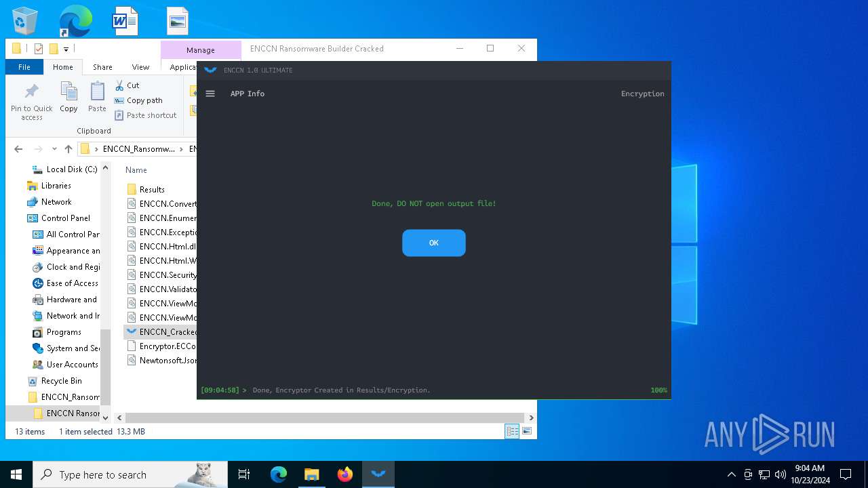The height and width of the screenshot is (488, 868).
Task: Click the taskbar clock
Action: coord(810,474)
